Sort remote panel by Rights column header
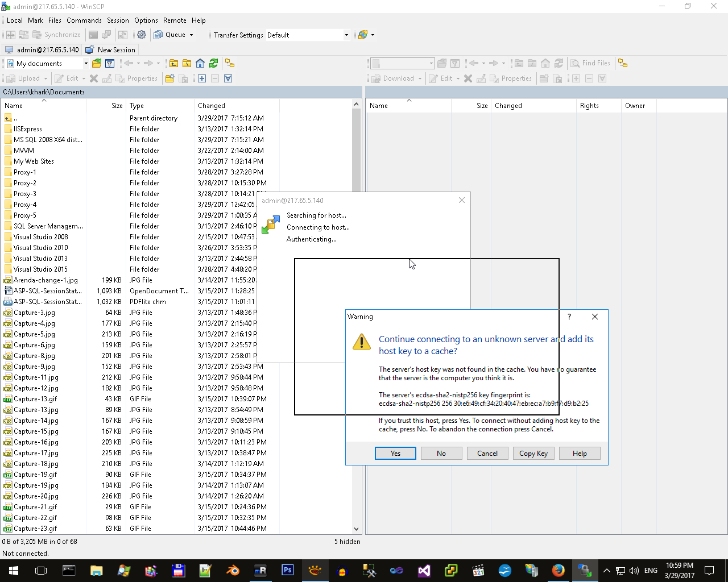728x582 pixels. 599,105
